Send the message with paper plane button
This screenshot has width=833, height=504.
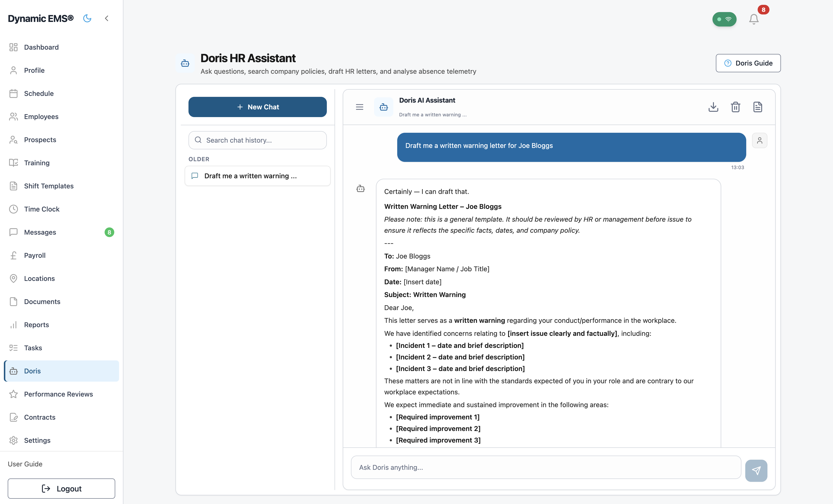click(x=756, y=470)
